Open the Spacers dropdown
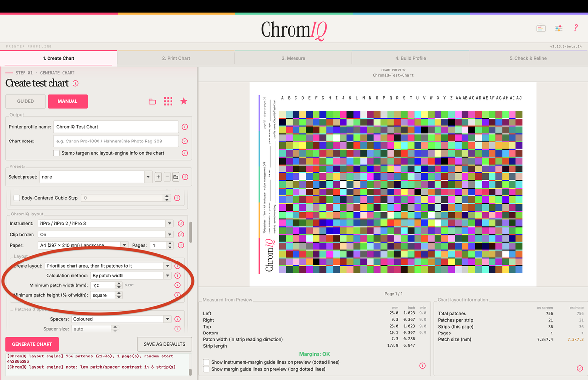 [121, 319]
